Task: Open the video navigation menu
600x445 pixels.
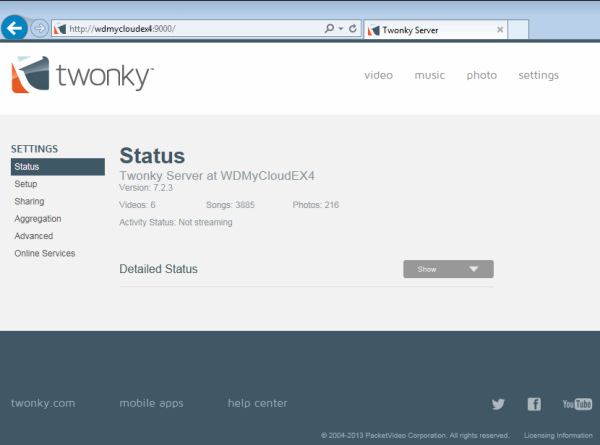Action: [378, 75]
